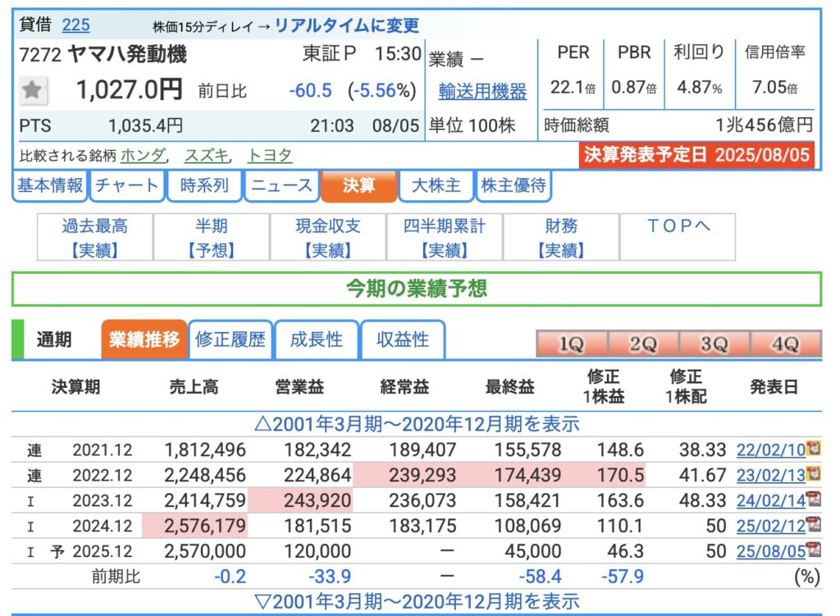Viewport: 840px width, 616px height.
Task: Open the 225 link beside 貸借
Action: [x=75, y=25]
